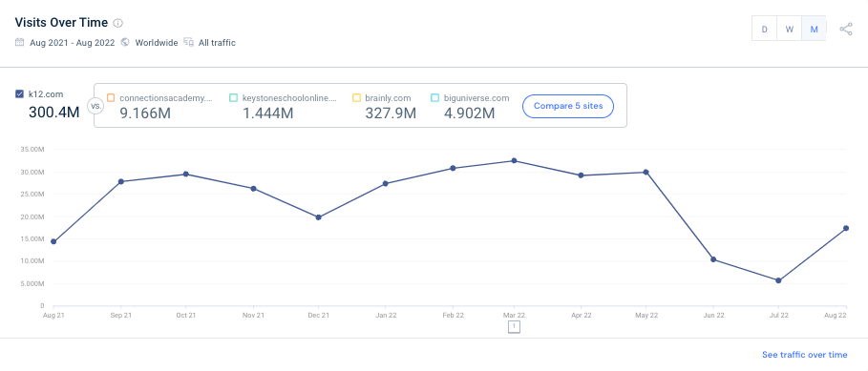Click the info icon beside Visits Over Time
Viewport: 868px width, 371px height.
click(117, 23)
